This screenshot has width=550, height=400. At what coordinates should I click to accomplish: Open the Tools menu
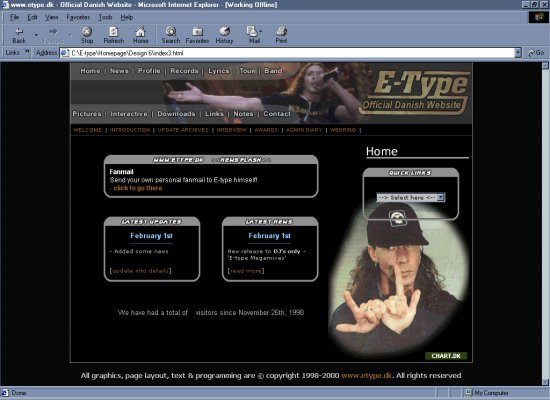105,17
